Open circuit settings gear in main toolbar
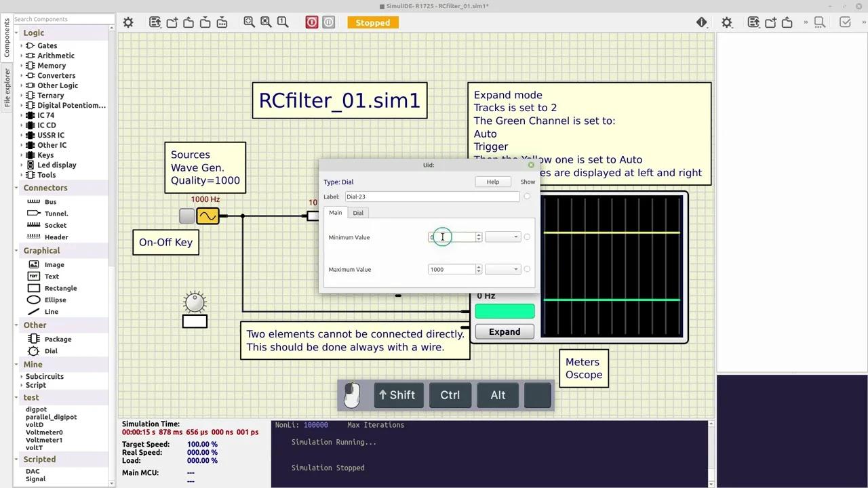The width and height of the screenshot is (868, 488). coord(128,22)
